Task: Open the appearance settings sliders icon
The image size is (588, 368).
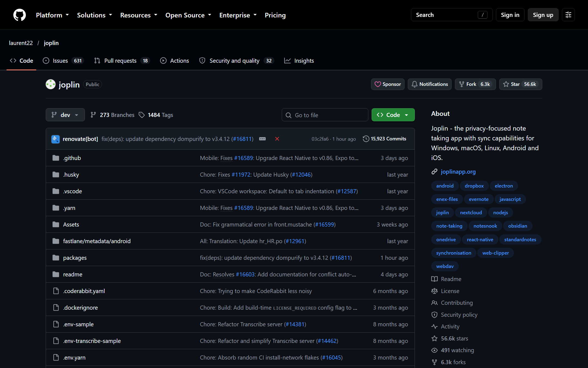Action: (x=568, y=15)
